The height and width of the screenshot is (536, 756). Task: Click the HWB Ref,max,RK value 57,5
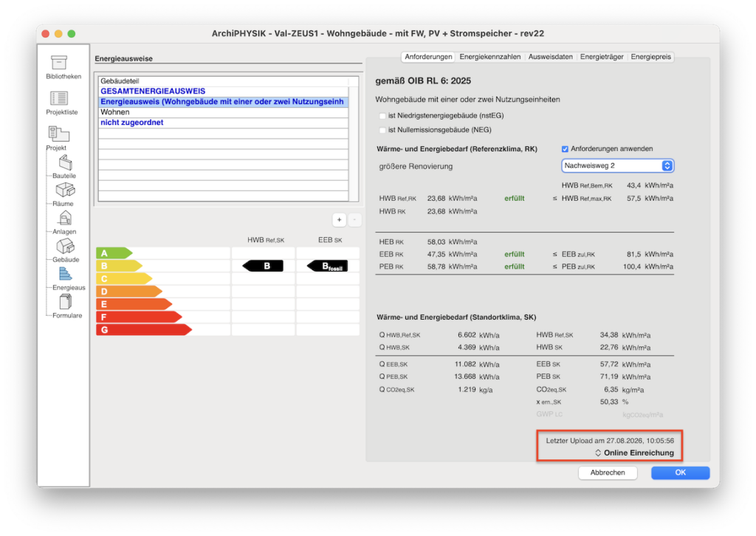(x=633, y=199)
